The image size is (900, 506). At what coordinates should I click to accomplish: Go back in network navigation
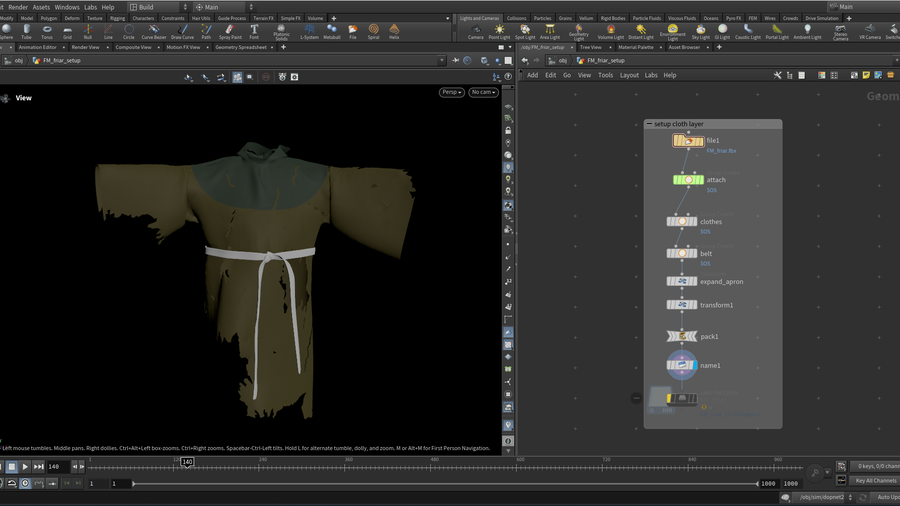[x=525, y=60]
